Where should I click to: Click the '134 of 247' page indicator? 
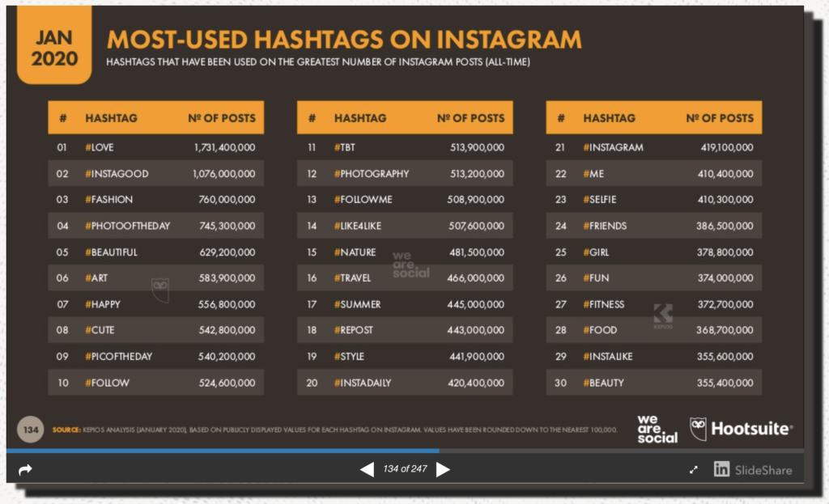click(405, 469)
